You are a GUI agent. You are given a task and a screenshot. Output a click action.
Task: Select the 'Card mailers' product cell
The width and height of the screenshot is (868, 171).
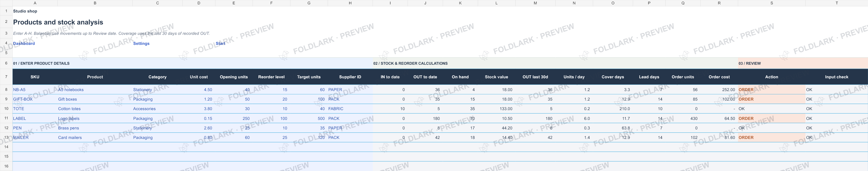pos(95,137)
